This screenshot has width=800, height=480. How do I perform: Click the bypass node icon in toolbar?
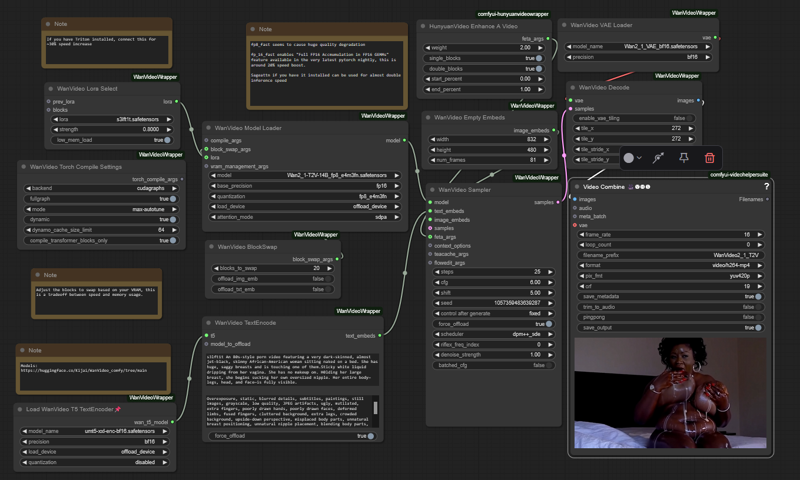coord(658,158)
